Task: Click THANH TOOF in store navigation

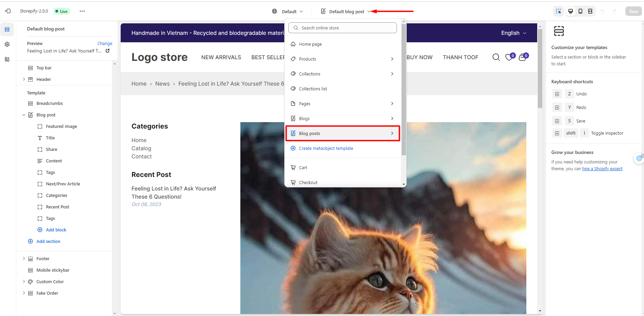Action: [x=460, y=57]
